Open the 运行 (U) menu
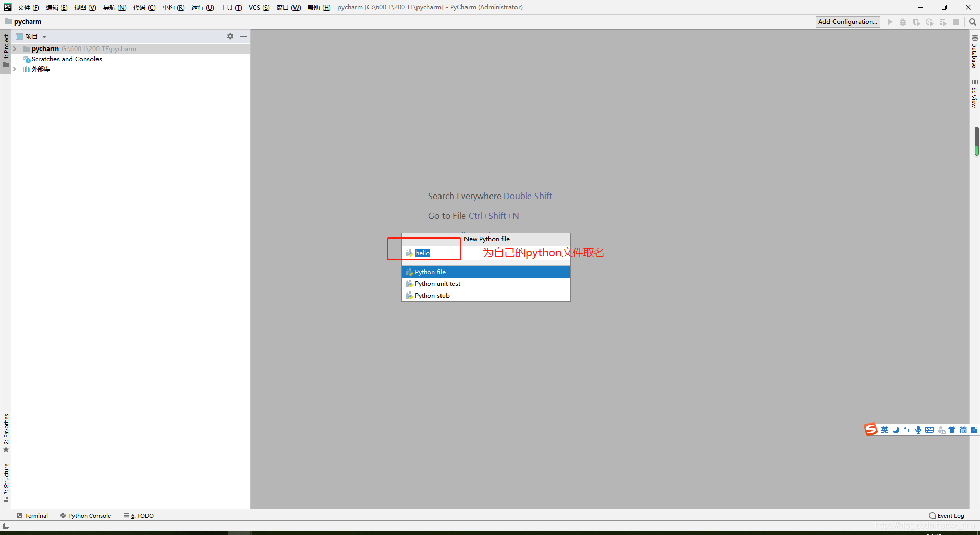 (x=203, y=7)
